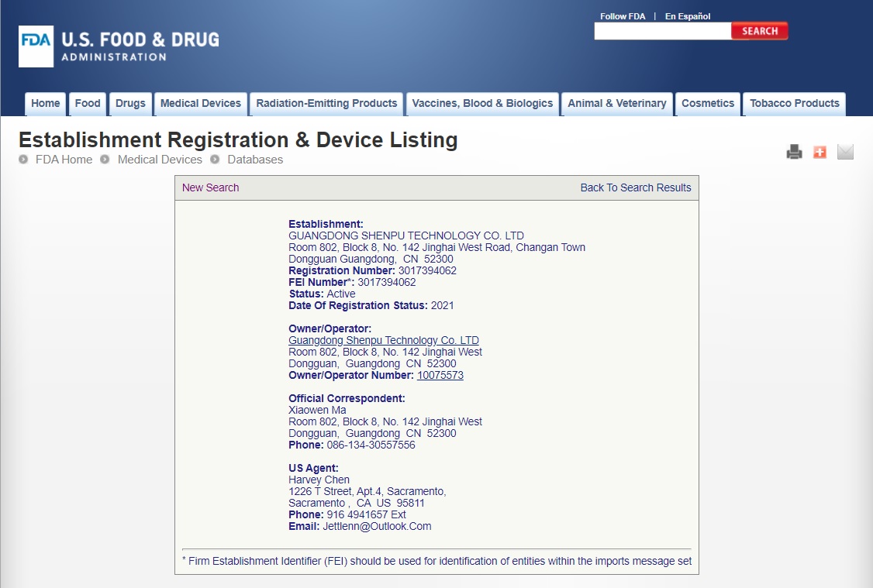The height and width of the screenshot is (588, 873).
Task: Click Date Of Registration Status 2021
Action: point(371,305)
